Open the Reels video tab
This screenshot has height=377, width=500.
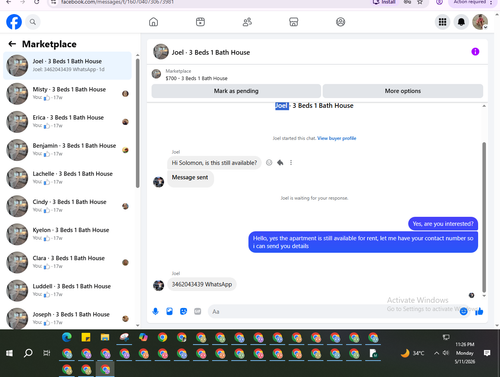200,22
